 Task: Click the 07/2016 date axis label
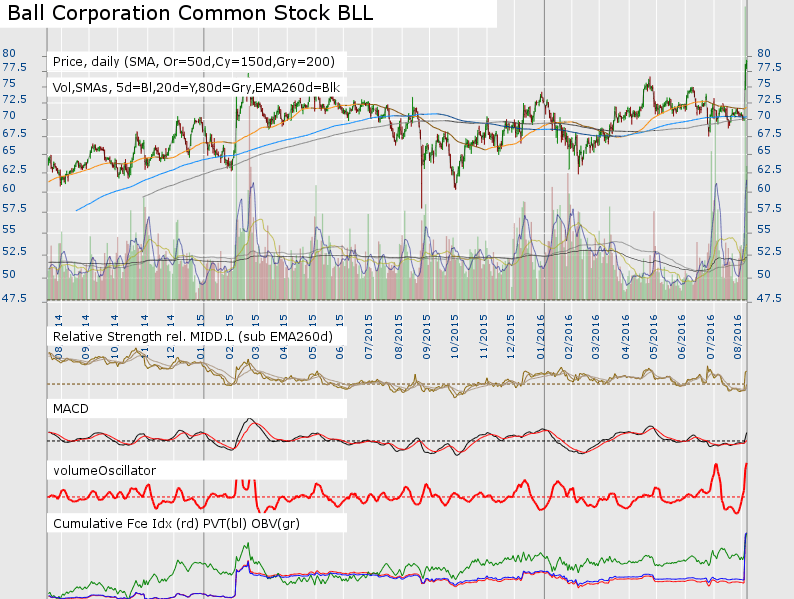711,337
